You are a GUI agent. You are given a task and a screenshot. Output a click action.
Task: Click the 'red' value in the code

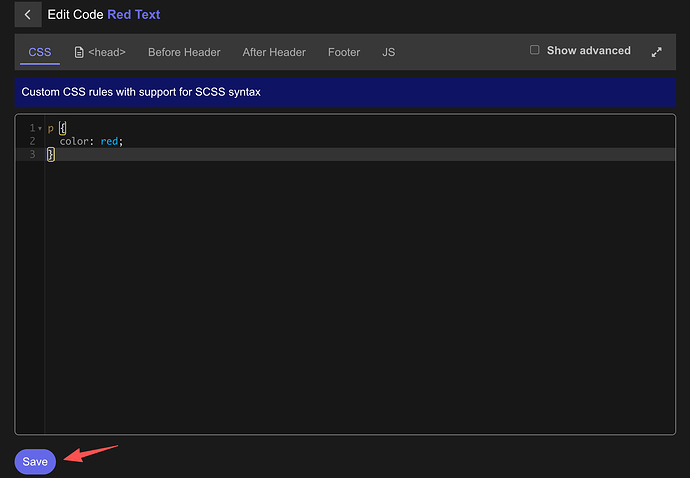109,141
